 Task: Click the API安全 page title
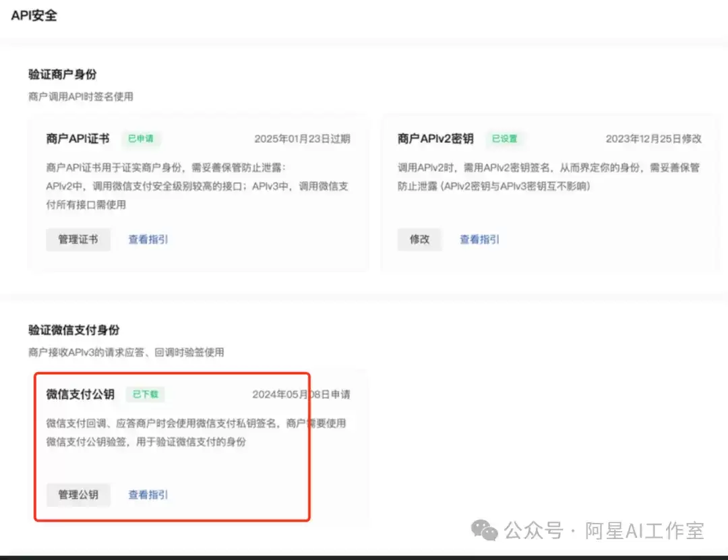point(34,15)
